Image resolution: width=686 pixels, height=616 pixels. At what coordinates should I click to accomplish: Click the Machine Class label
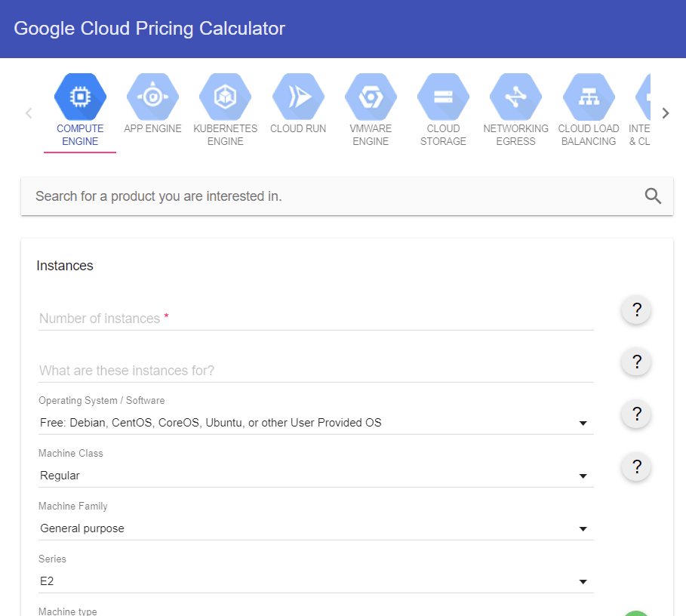click(71, 453)
